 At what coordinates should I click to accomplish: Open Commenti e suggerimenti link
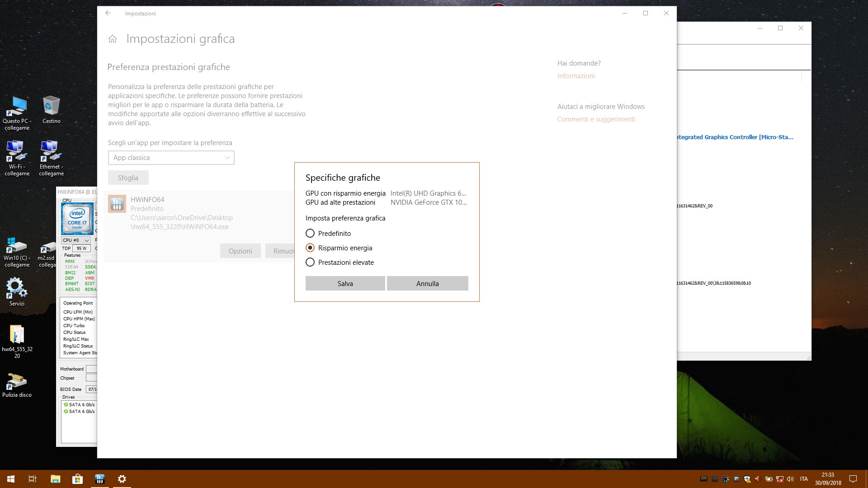click(596, 119)
